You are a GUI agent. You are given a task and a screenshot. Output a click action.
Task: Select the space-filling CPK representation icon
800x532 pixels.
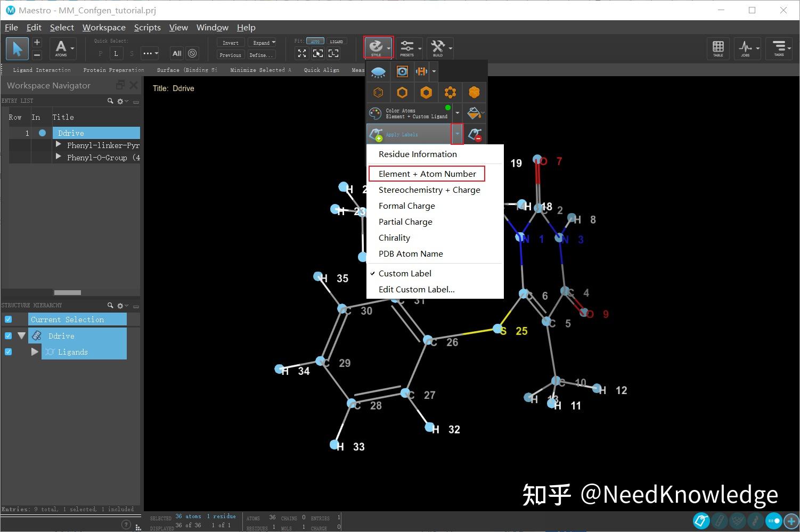click(474, 92)
